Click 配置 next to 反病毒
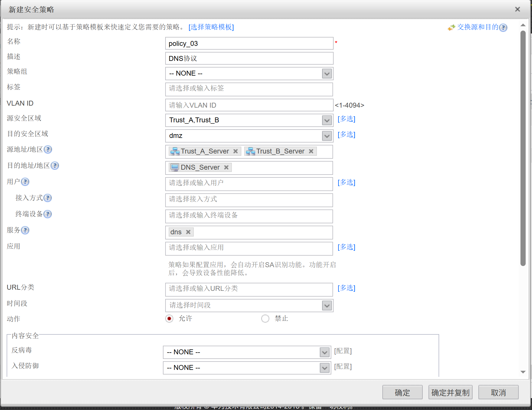The height and width of the screenshot is (410, 532). click(x=343, y=351)
